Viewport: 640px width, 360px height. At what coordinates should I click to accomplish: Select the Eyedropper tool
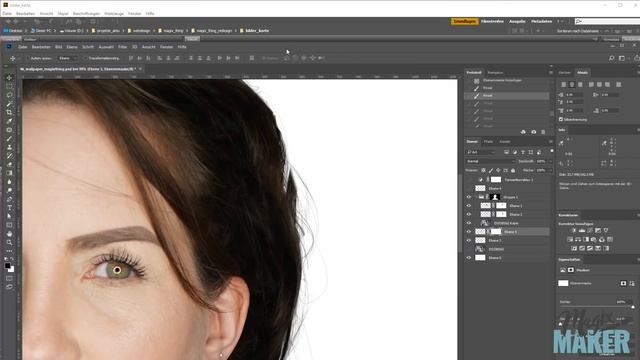coord(9,121)
